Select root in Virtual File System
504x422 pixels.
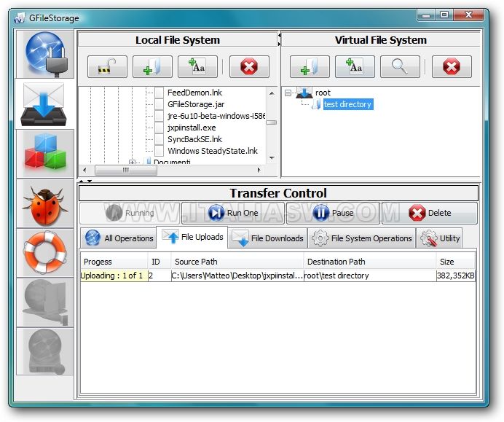323,93
